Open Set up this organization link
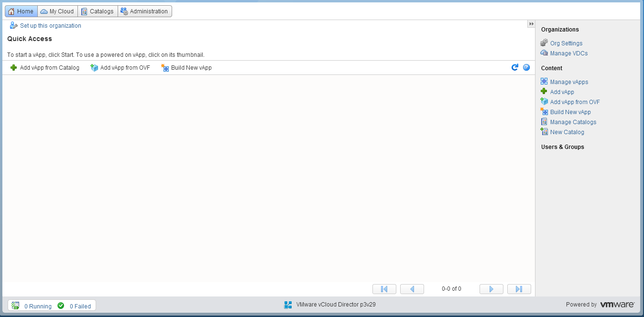644x317 pixels. click(x=50, y=26)
